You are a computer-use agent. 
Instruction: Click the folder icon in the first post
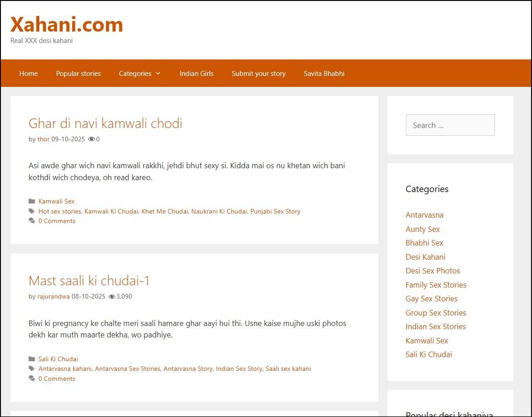click(x=32, y=201)
